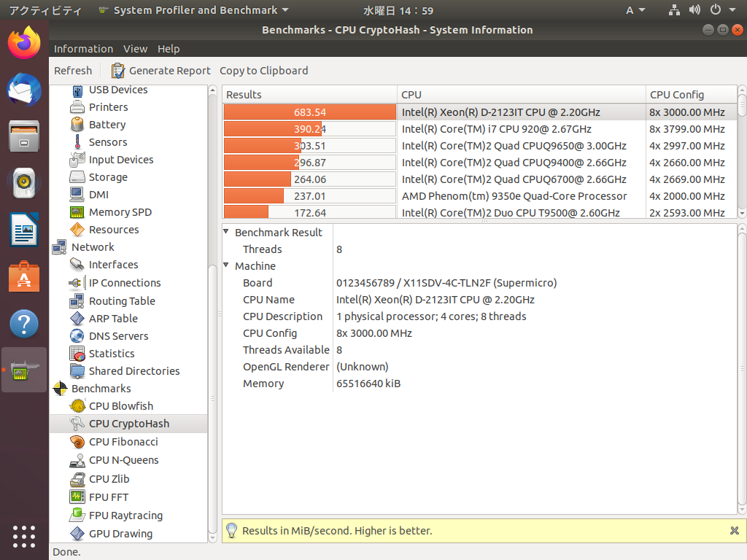Select the Memory SPD chip icon
This screenshot has height=560, width=747.
coord(77,212)
